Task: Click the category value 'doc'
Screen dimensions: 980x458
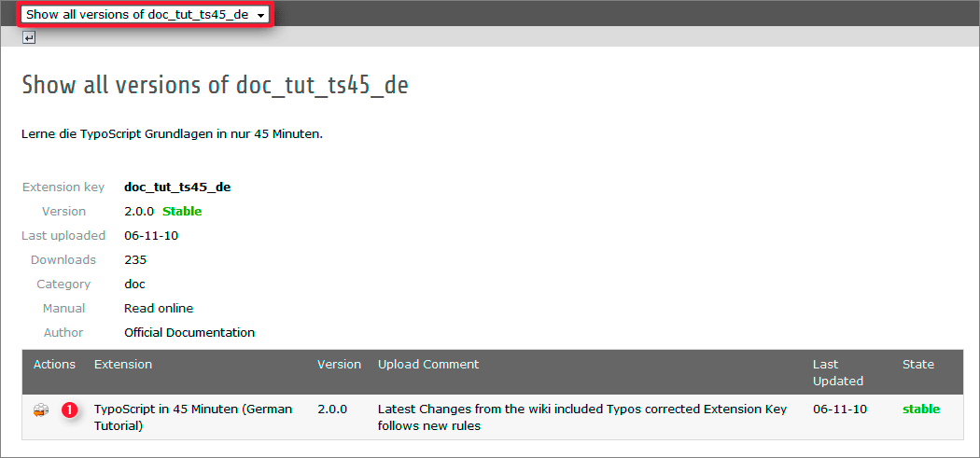Action: coord(135,284)
